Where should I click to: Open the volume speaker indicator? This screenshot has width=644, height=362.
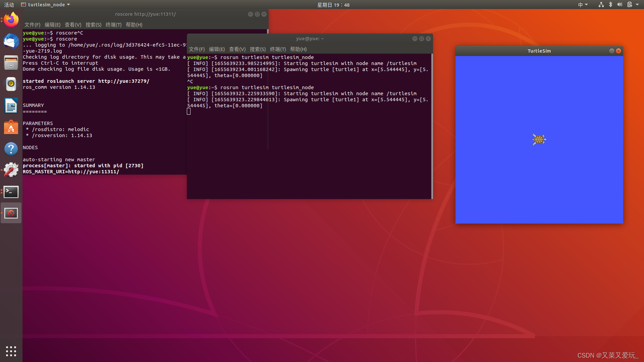(620, 5)
